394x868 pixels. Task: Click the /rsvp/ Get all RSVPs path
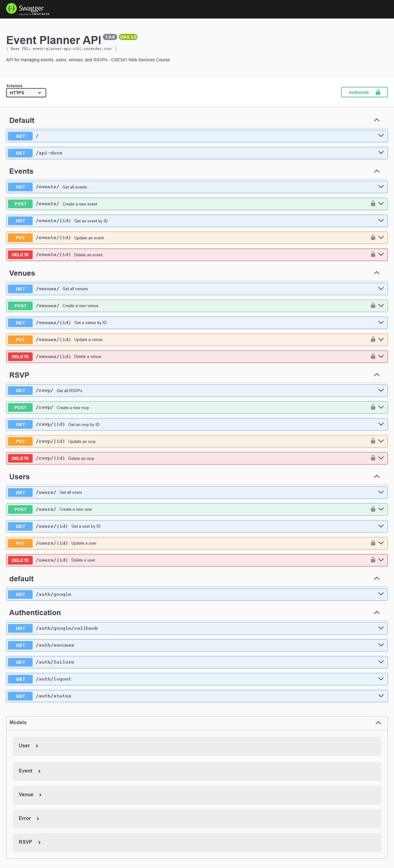pos(45,390)
